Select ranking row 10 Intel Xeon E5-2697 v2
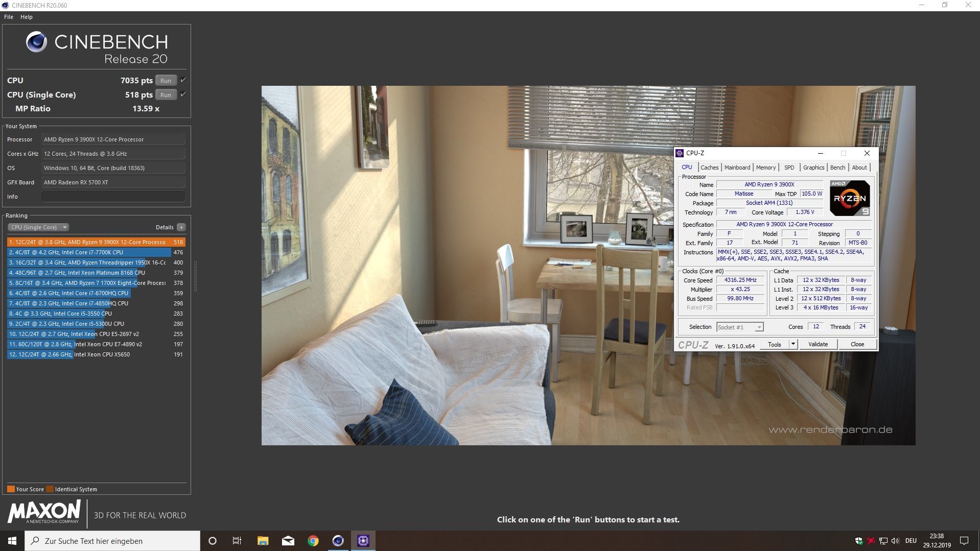 (96, 334)
